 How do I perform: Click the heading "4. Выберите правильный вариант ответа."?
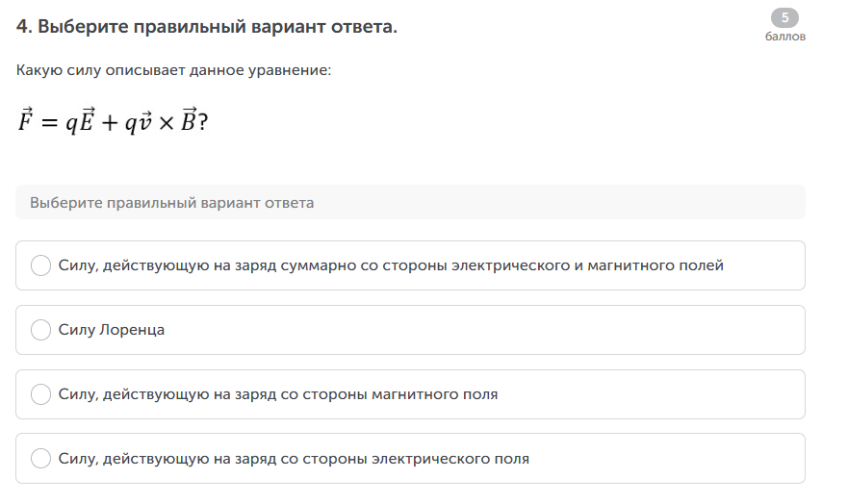pyautogui.click(x=207, y=27)
